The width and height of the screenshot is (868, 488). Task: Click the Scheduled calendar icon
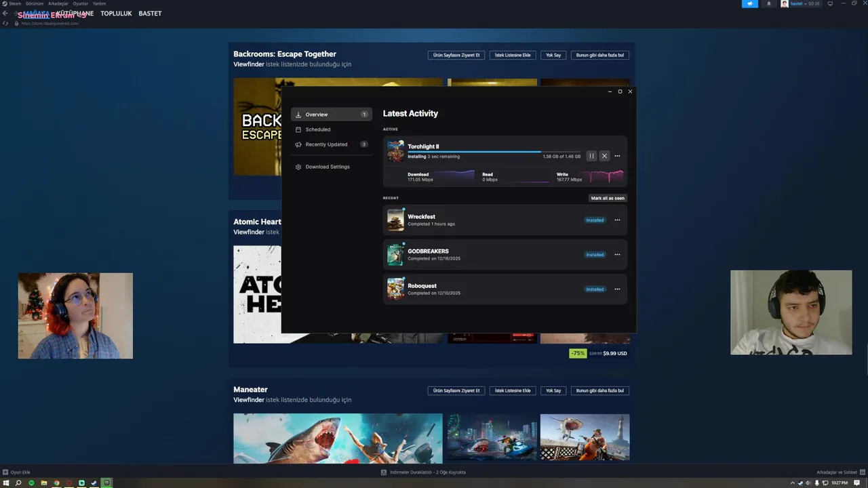tap(298, 129)
